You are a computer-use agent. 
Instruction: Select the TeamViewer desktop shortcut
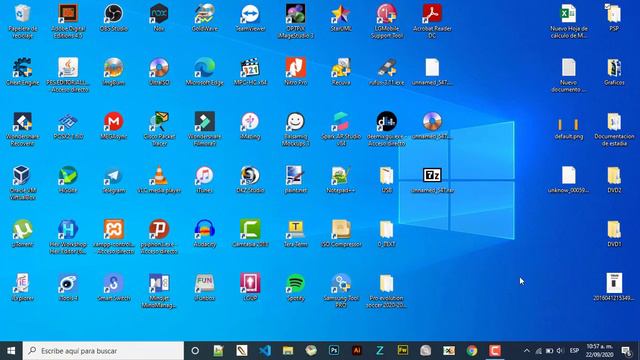coord(250,18)
